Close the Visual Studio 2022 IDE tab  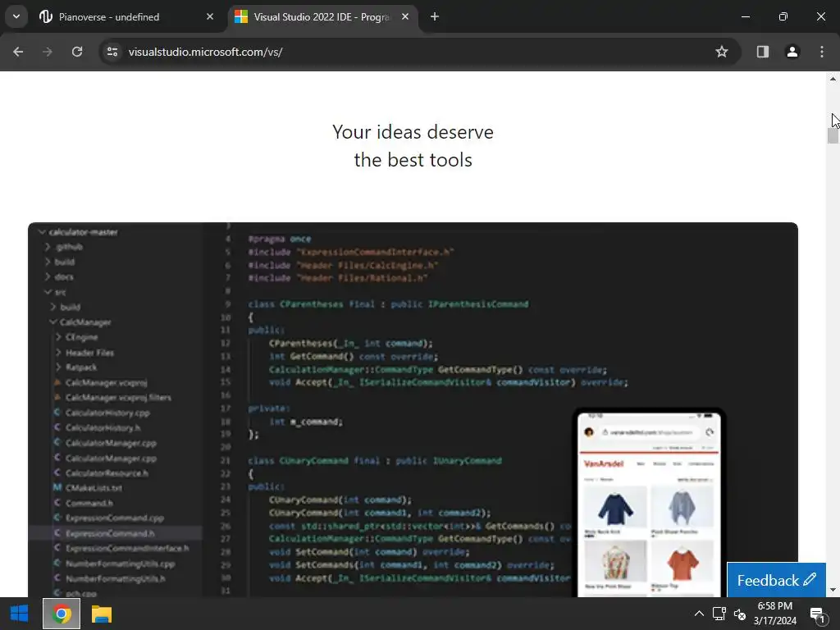405,16
